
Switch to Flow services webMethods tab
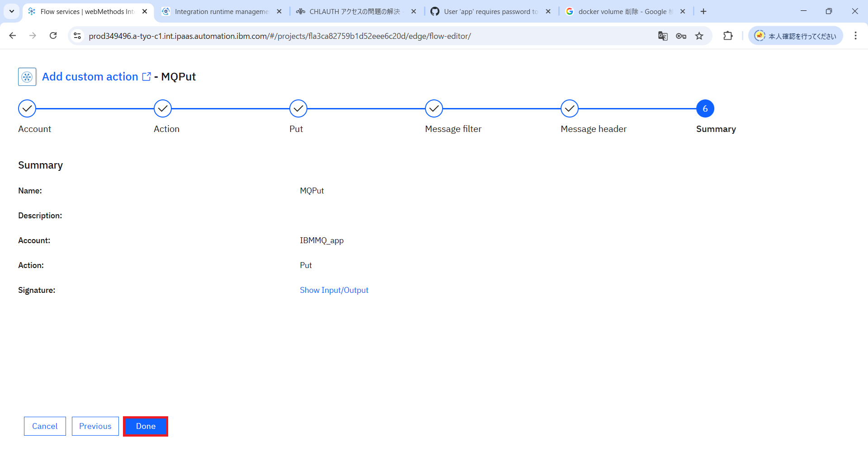point(88,11)
